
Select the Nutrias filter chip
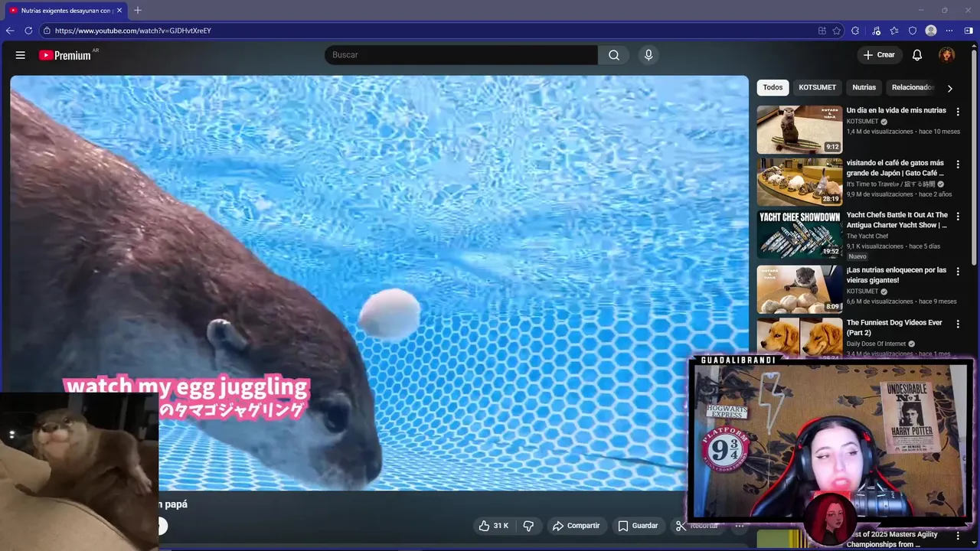click(864, 87)
